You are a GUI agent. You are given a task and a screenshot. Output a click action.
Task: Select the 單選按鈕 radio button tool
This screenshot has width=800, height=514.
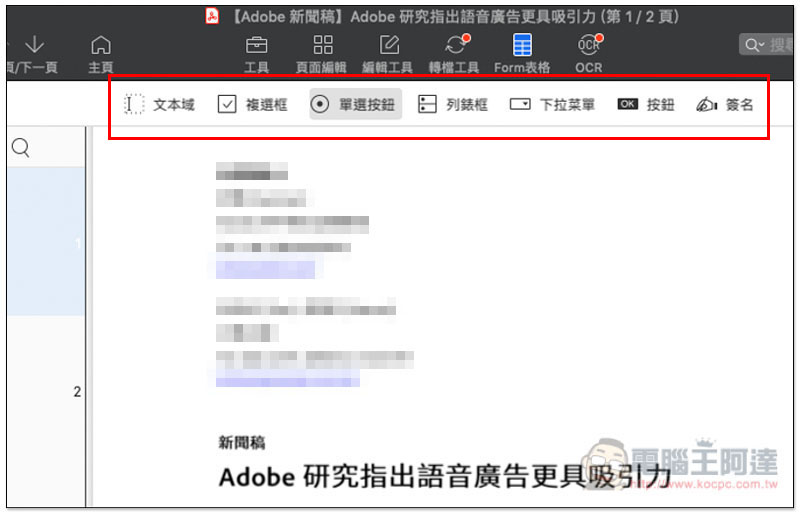pyautogui.click(x=355, y=105)
